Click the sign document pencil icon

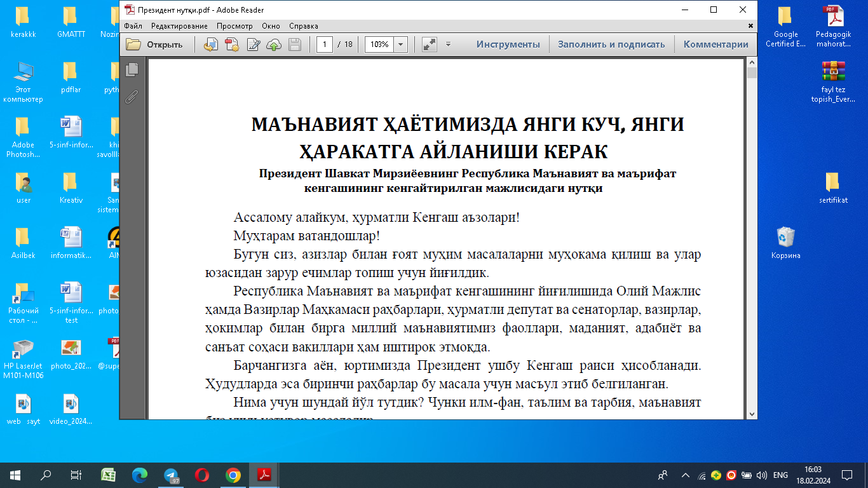point(254,44)
